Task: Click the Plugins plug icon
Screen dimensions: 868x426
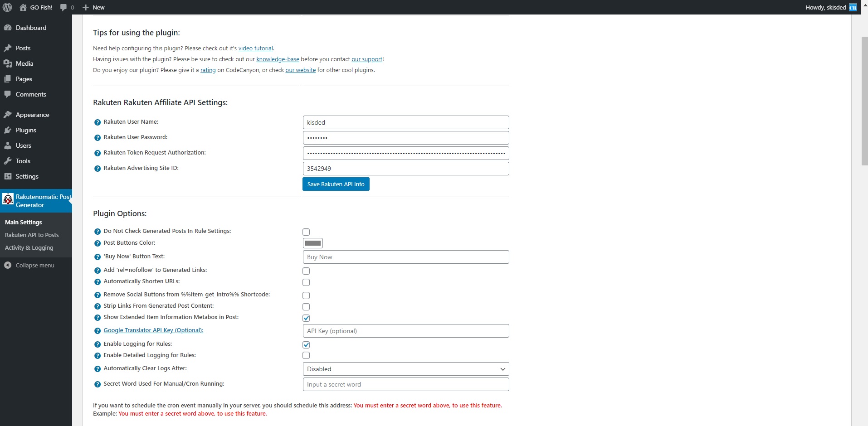Action: [x=8, y=130]
